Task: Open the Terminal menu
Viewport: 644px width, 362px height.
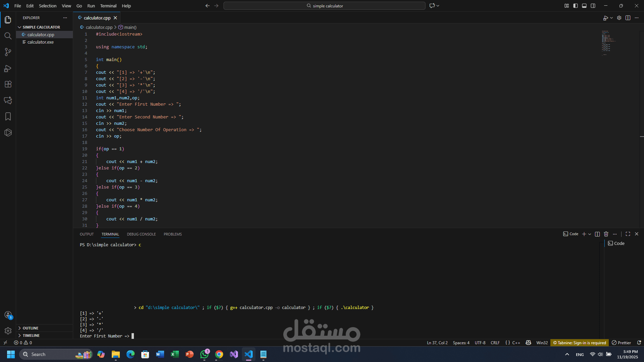Action: tap(108, 6)
